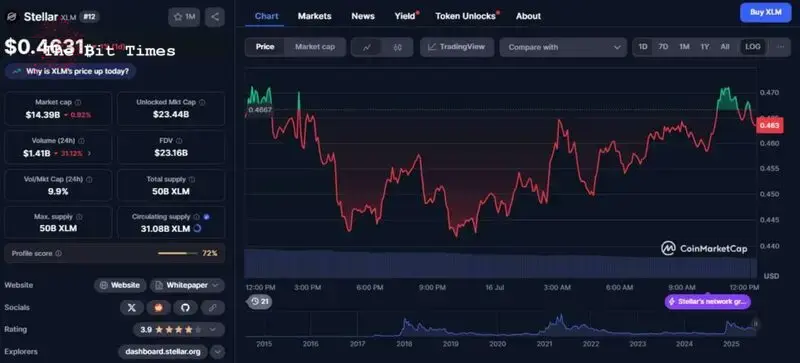The height and width of the screenshot is (363, 800).
Task: Open the GitHub social icon
Action: click(185, 307)
